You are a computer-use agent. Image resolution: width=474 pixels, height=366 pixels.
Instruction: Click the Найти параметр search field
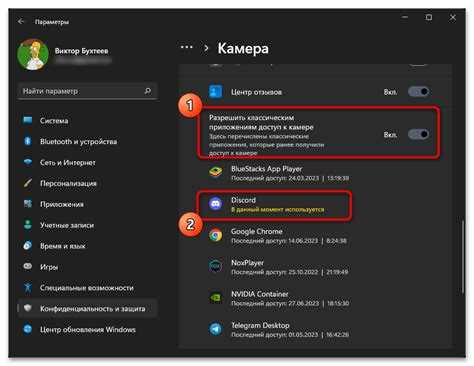point(87,91)
